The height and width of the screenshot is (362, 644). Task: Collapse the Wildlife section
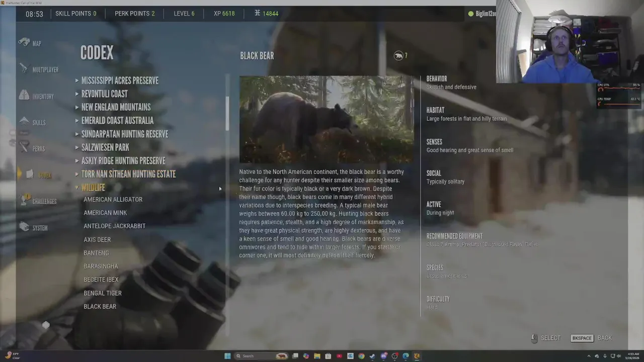[90, 188]
